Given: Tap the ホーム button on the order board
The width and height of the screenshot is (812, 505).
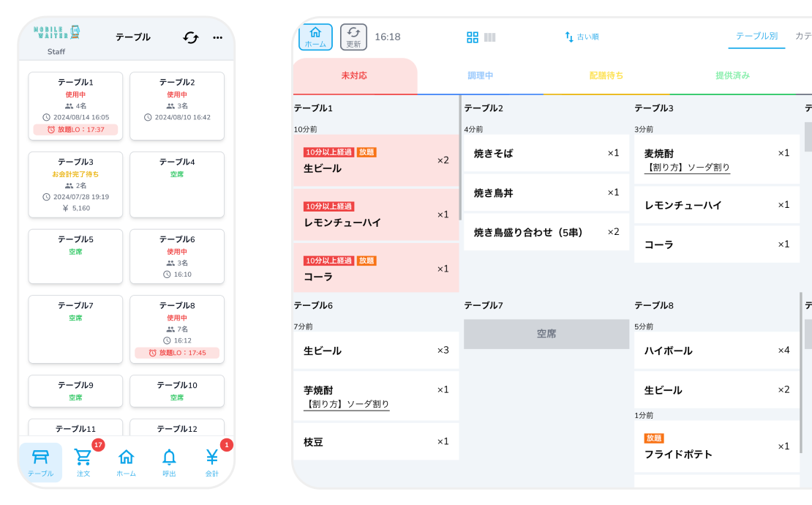Looking at the screenshot, I should [x=315, y=37].
